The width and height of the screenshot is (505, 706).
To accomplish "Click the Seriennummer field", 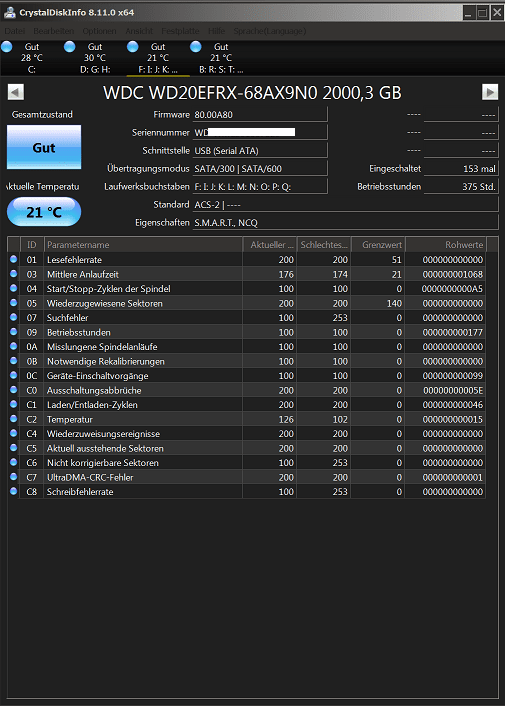I will pyautogui.click(x=260, y=132).
